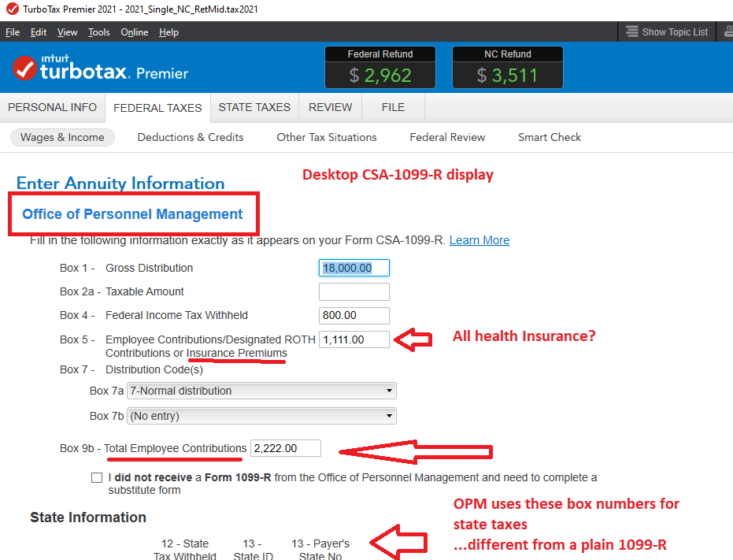Click the TurboTax title bar app icon
The image size is (733, 560).
coord(12,9)
